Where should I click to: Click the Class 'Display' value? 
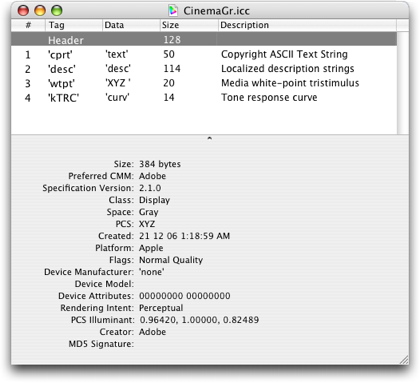pyautogui.click(x=154, y=200)
